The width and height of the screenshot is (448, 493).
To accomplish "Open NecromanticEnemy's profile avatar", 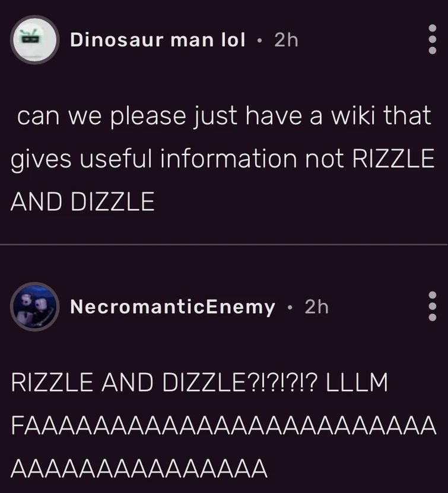I will (x=35, y=306).
